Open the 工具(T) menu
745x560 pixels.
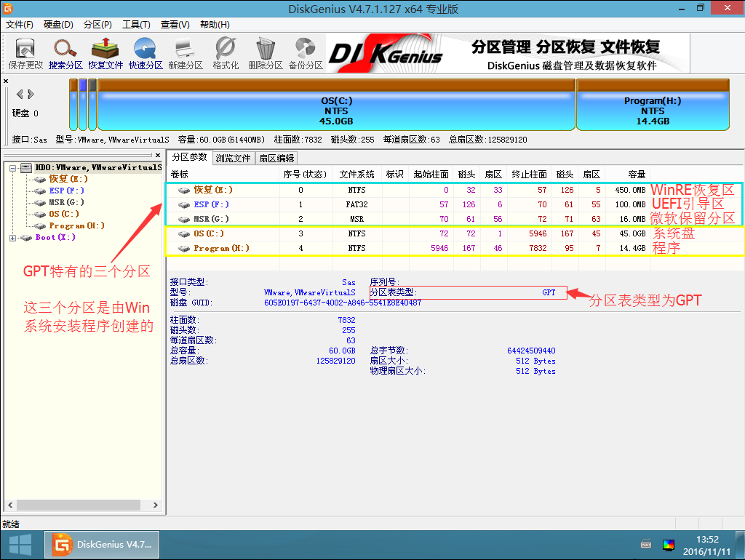(x=136, y=25)
